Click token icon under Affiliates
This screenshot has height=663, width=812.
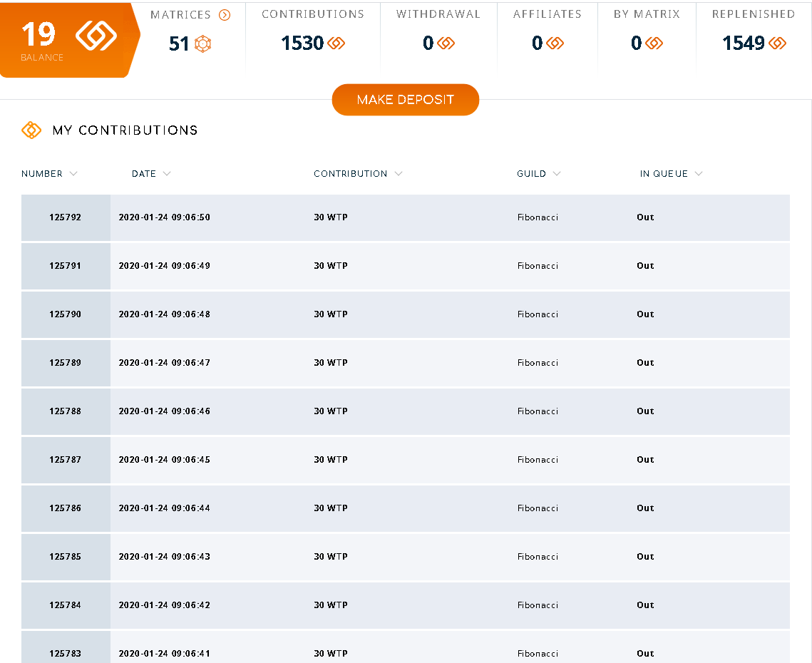(555, 43)
